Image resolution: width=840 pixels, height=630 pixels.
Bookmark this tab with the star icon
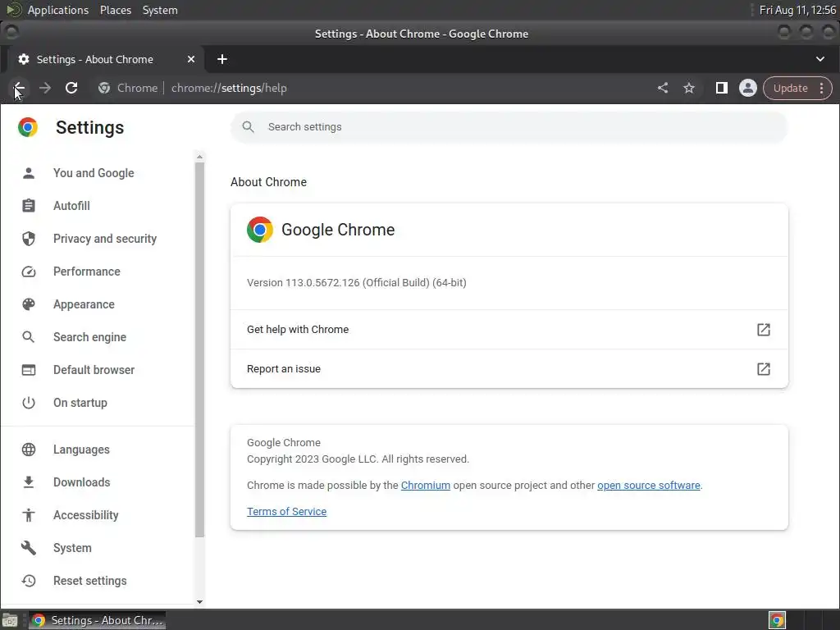tap(689, 88)
